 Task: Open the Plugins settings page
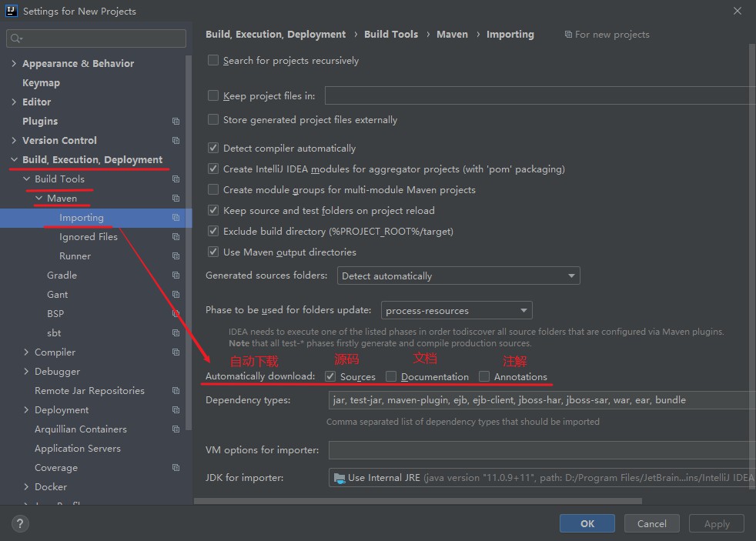pos(40,122)
